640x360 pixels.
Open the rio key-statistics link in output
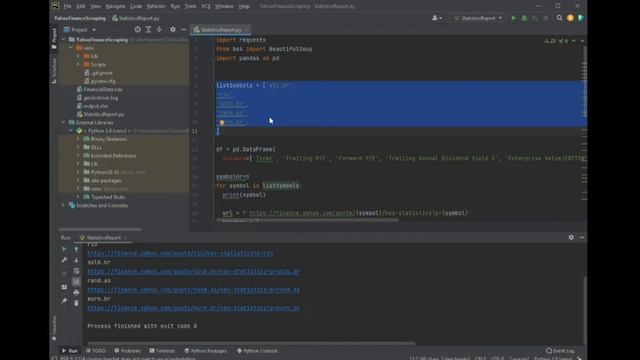(x=180, y=253)
